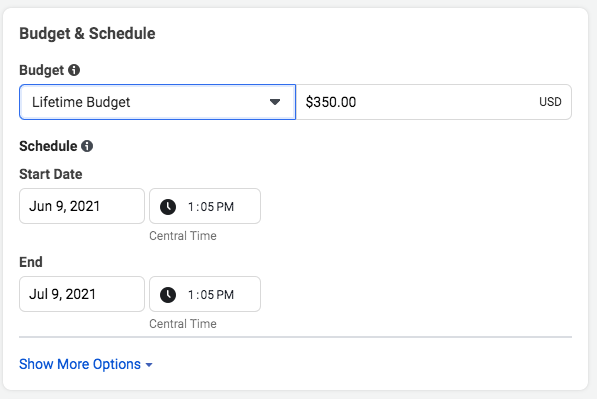Click the Start Date label
Screen dimensions: 597x399
click(51, 174)
